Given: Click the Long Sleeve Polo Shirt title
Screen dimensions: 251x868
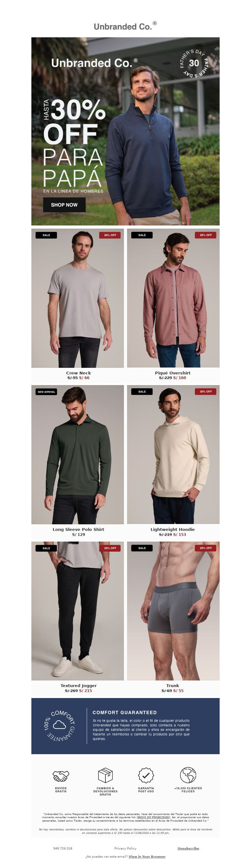Looking at the screenshot, I should tap(78, 529).
